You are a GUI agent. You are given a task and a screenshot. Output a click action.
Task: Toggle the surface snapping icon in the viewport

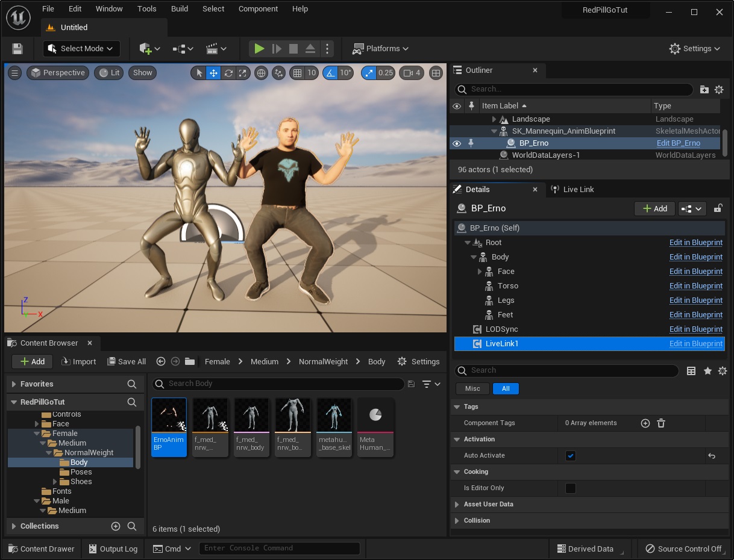[278, 73]
